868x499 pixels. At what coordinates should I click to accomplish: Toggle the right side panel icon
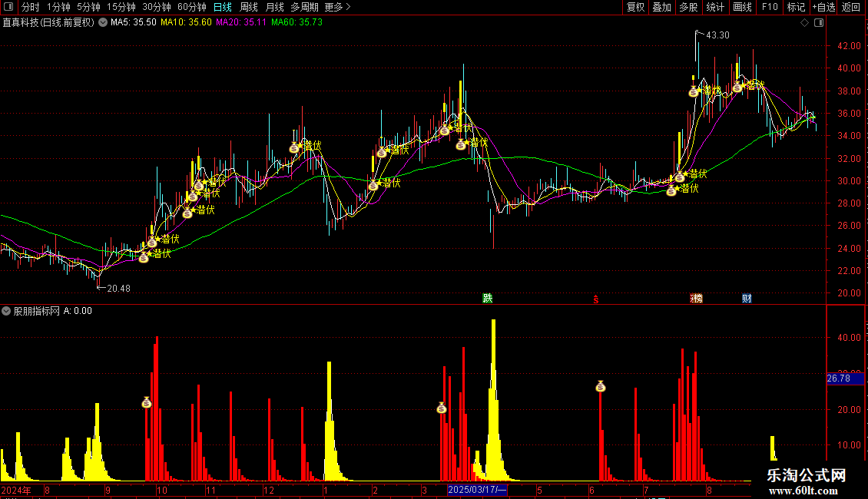tap(820, 23)
